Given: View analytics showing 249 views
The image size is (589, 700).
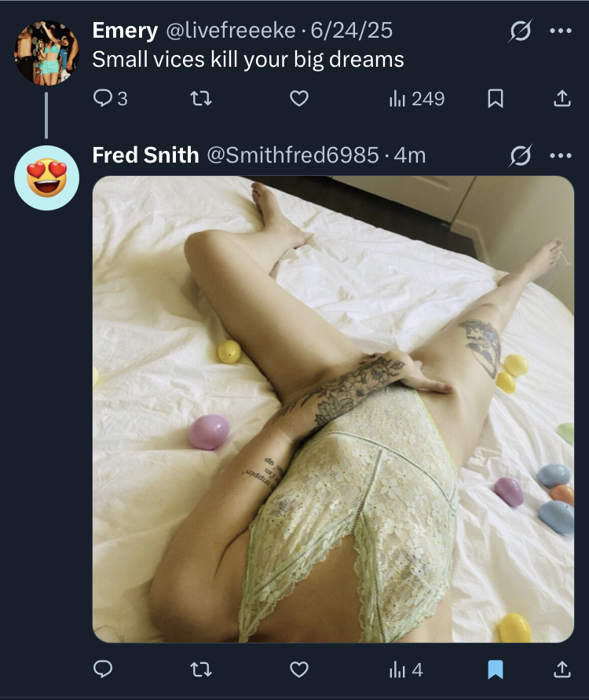Looking at the screenshot, I should (417, 99).
